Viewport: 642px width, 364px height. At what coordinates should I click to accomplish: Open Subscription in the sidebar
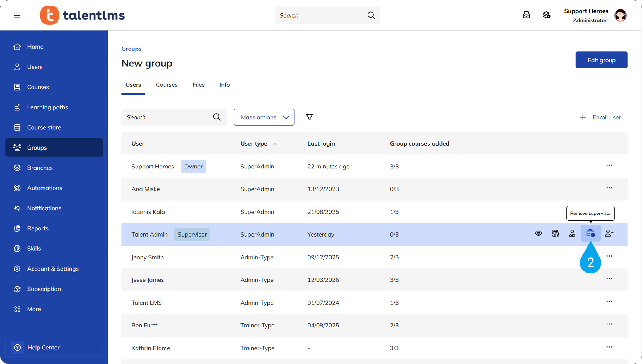pyautogui.click(x=54, y=289)
